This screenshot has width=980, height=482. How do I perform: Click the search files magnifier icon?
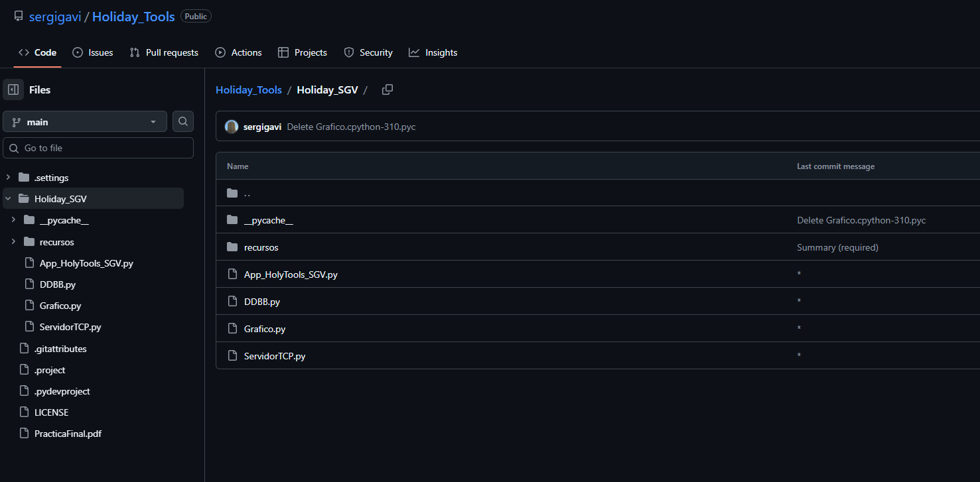pos(183,121)
